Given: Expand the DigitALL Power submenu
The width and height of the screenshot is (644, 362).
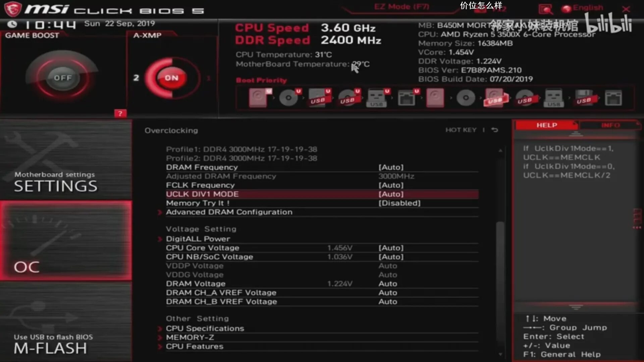Looking at the screenshot, I should [x=198, y=239].
